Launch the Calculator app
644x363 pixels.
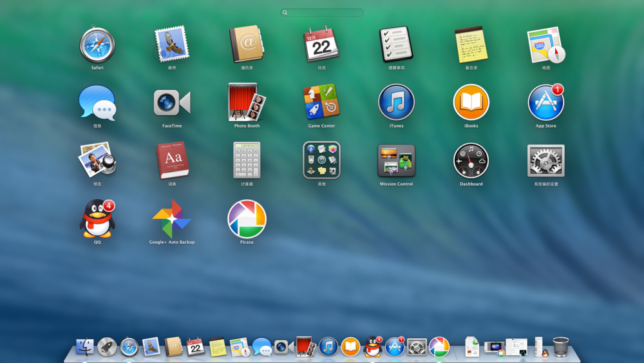coord(247,161)
